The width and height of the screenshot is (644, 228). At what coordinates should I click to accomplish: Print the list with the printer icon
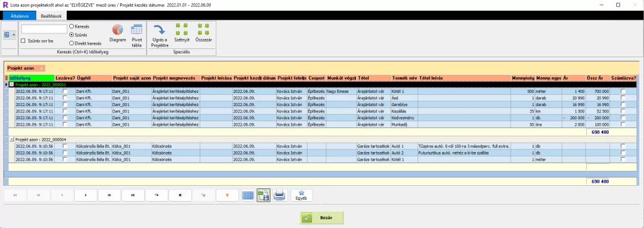279,195
